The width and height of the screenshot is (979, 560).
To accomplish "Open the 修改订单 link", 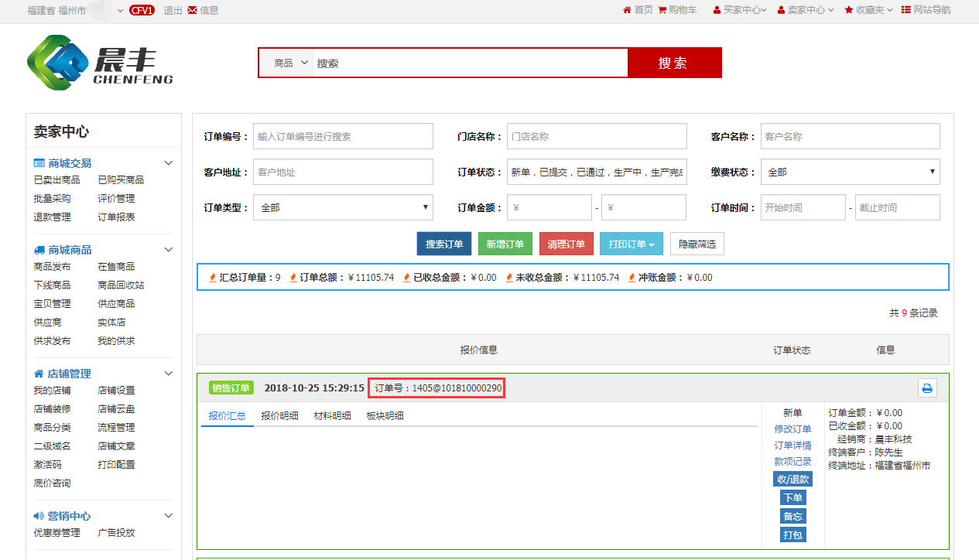I will tap(792, 429).
